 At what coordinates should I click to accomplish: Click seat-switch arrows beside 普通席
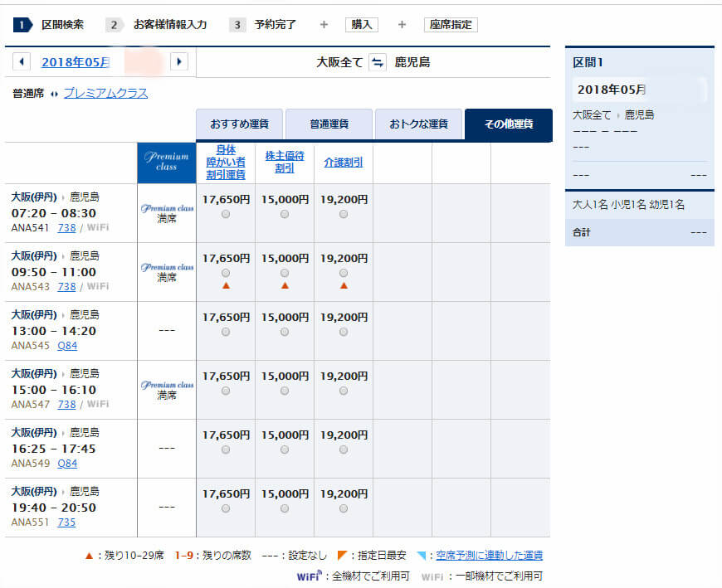tap(55, 94)
